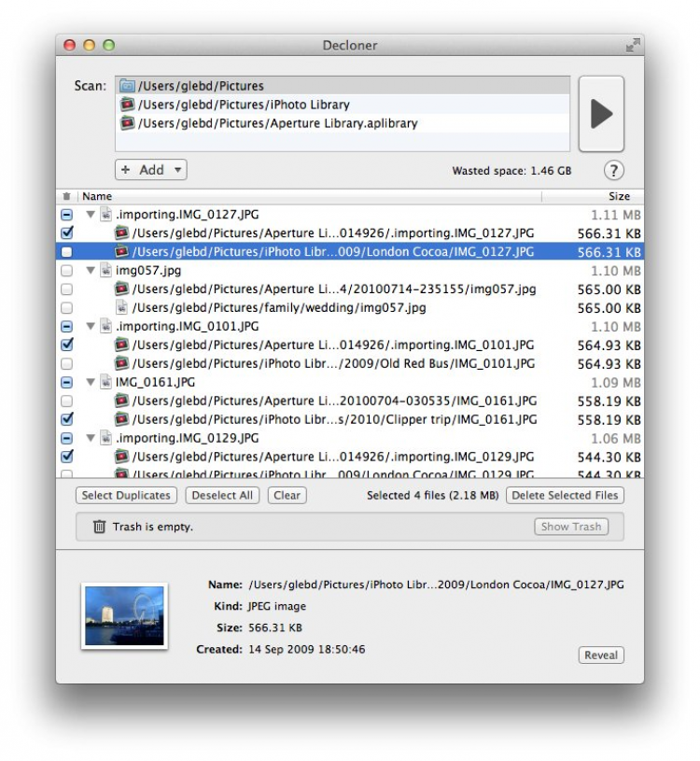Viewport: 700px width, 761px height.
Task: Click JPEG icon on family/wedding/img057.jpg row
Action: [121, 308]
